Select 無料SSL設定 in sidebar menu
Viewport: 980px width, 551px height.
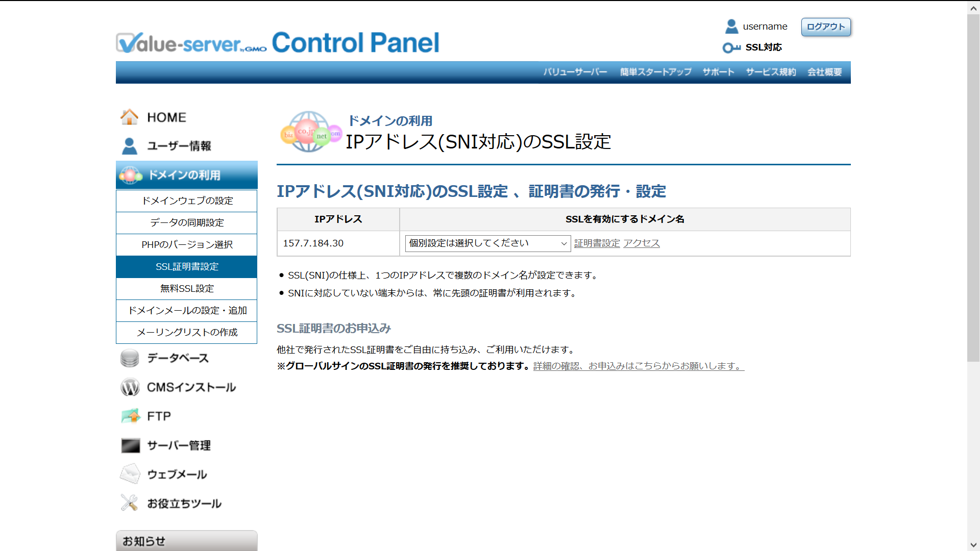[187, 289]
